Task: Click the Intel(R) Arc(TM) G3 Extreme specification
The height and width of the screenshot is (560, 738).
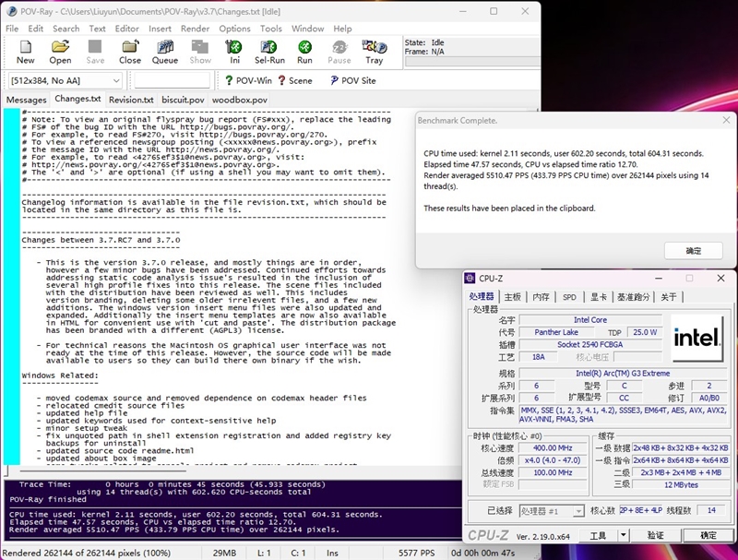Action: pos(623,373)
